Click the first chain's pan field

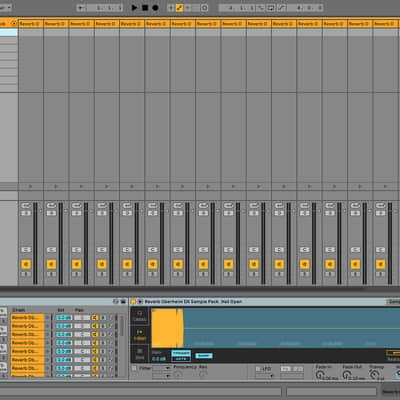click(x=82, y=318)
